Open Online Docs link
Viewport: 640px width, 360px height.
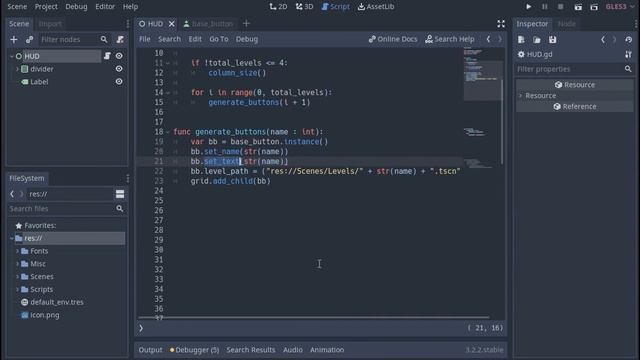click(x=393, y=39)
